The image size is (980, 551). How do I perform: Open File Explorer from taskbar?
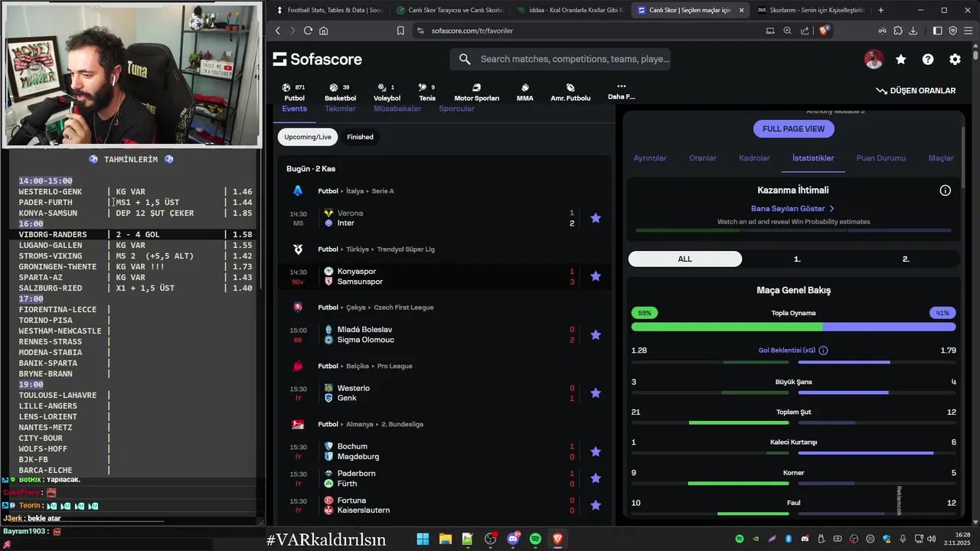click(445, 539)
